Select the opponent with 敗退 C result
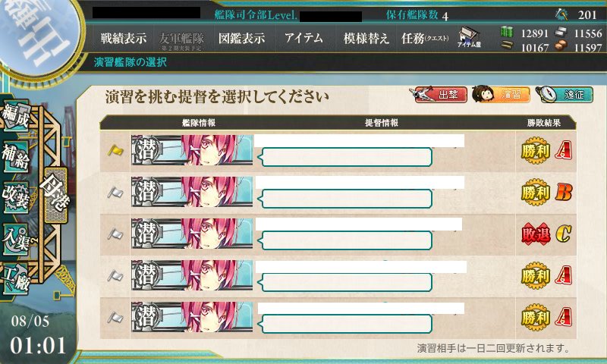 tap(338, 234)
